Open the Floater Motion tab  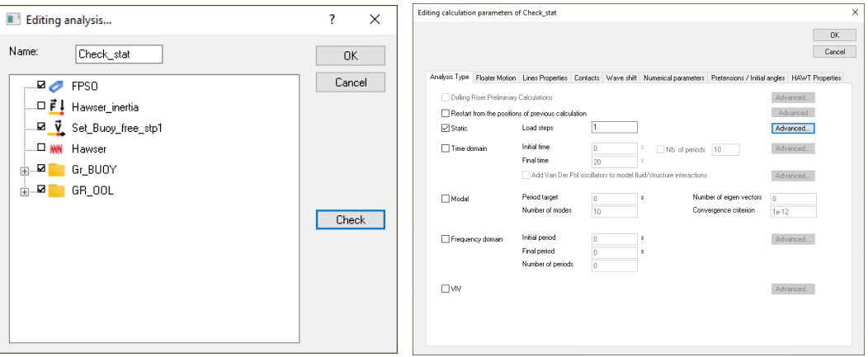(x=497, y=78)
